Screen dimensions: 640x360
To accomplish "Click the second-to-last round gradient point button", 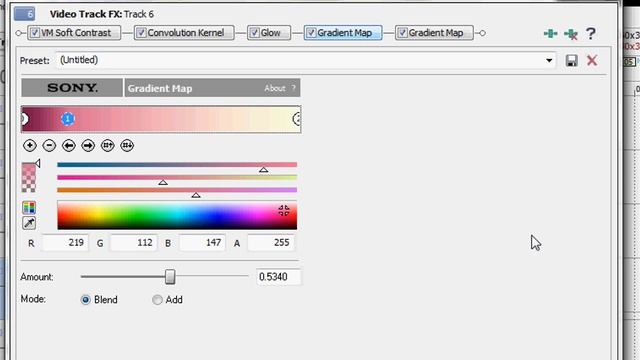I will point(108,145).
